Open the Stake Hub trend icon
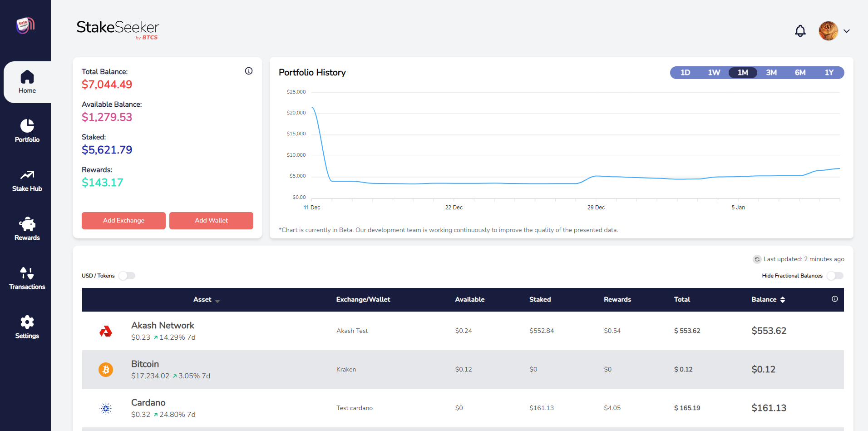The width and height of the screenshot is (868, 431). (27, 175)
